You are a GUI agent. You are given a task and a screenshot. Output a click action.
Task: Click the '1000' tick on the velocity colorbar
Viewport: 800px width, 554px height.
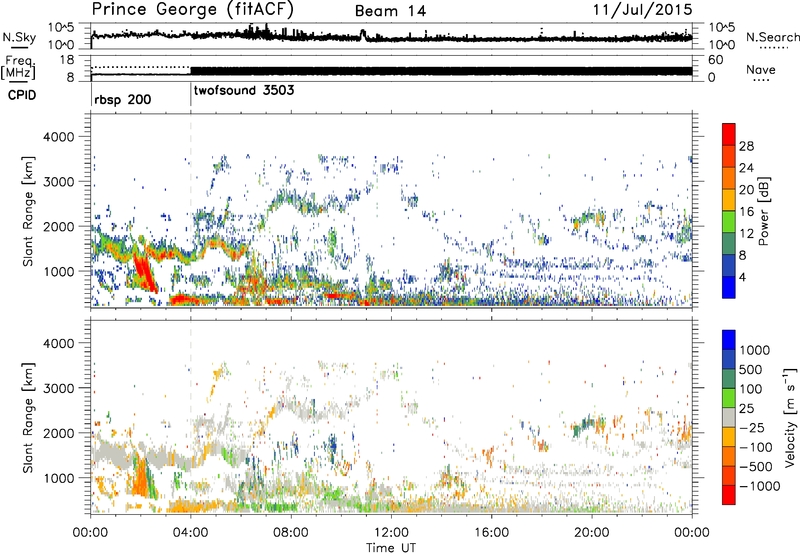(x=754, y=350)
